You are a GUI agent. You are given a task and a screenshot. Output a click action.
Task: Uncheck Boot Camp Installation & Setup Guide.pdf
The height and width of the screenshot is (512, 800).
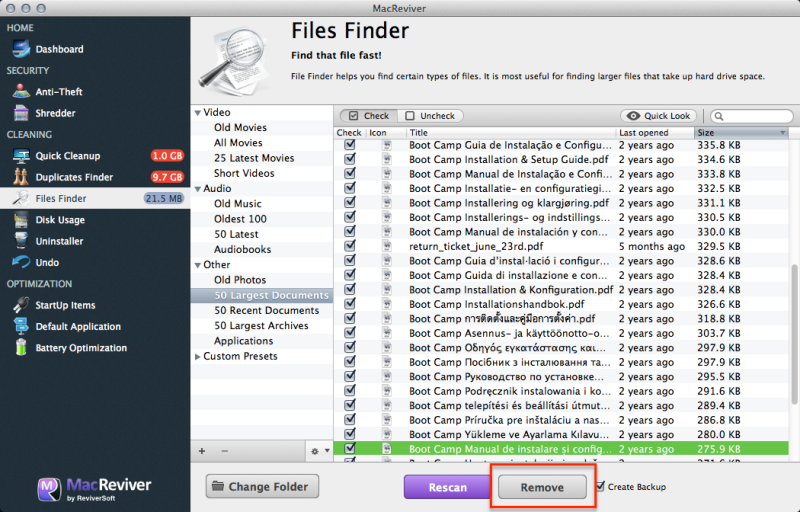349,159
